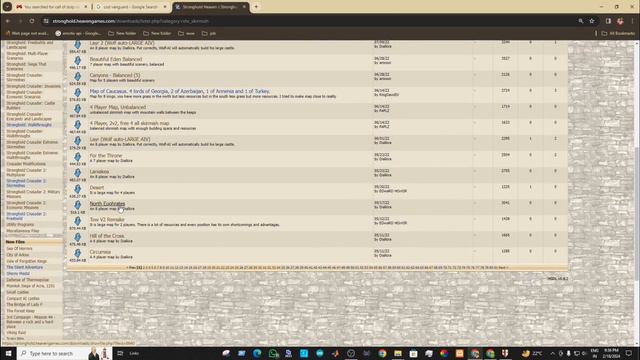Viewport: 640px width, 360px height.
Task: Open the Chrome side panel icon
Action: coord(608,21)
